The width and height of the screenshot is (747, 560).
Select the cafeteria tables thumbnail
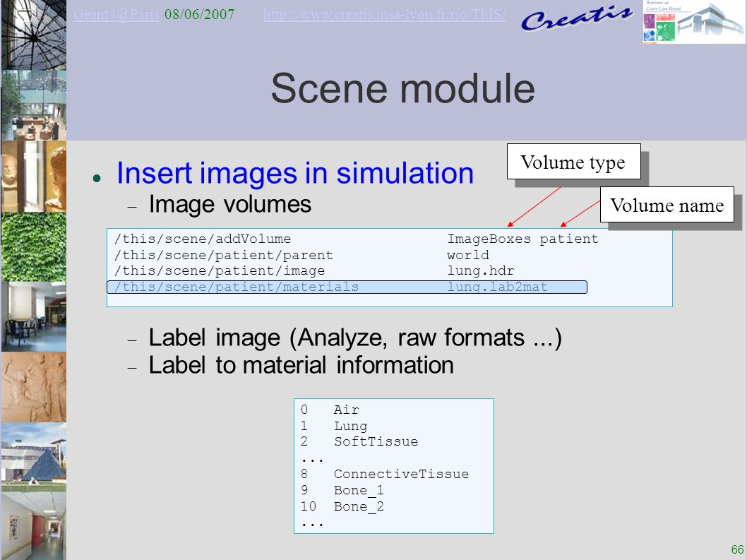tap(33, 316)
